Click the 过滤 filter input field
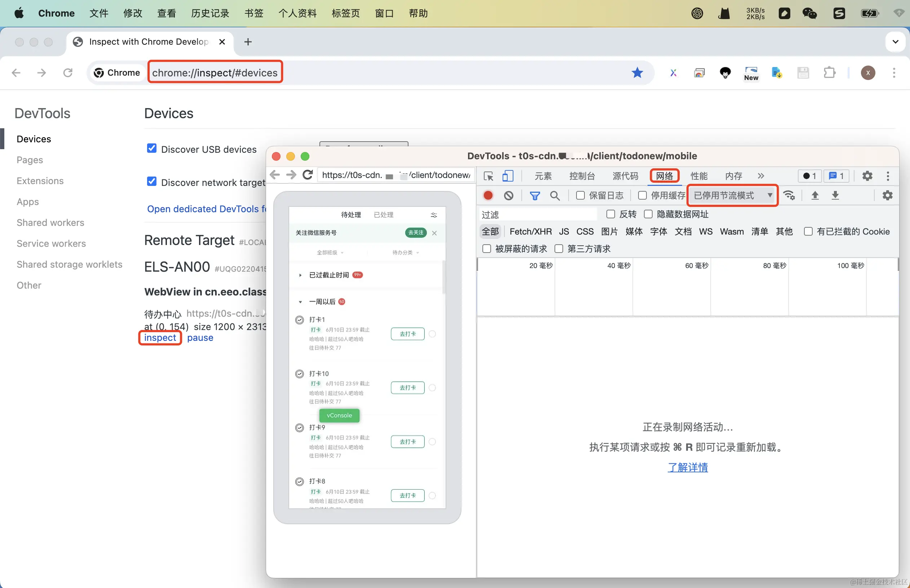The width and height of the screenshot is (910, 588). pos(539,215)
